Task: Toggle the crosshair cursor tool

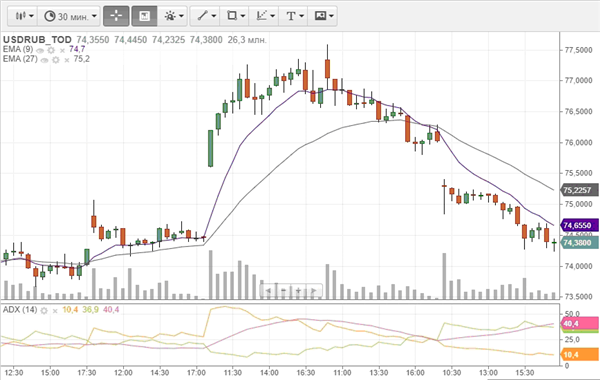Action: [116, 16]
